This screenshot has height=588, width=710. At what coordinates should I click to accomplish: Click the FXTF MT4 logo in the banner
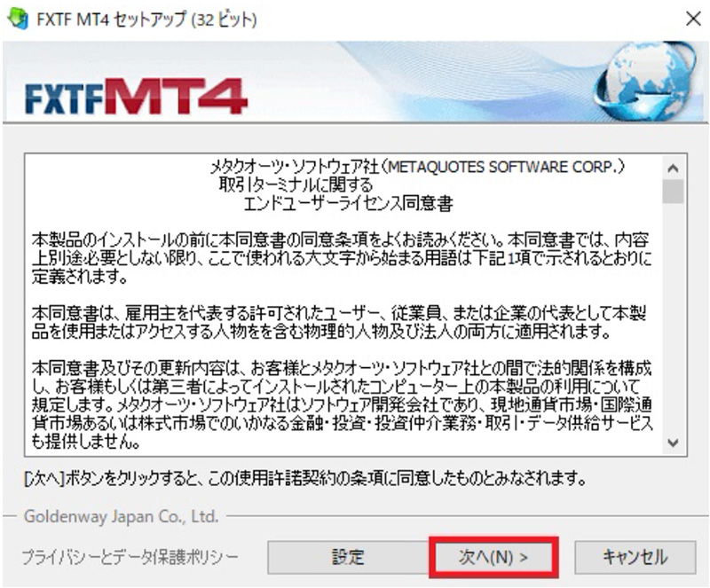tap(136, 97)
